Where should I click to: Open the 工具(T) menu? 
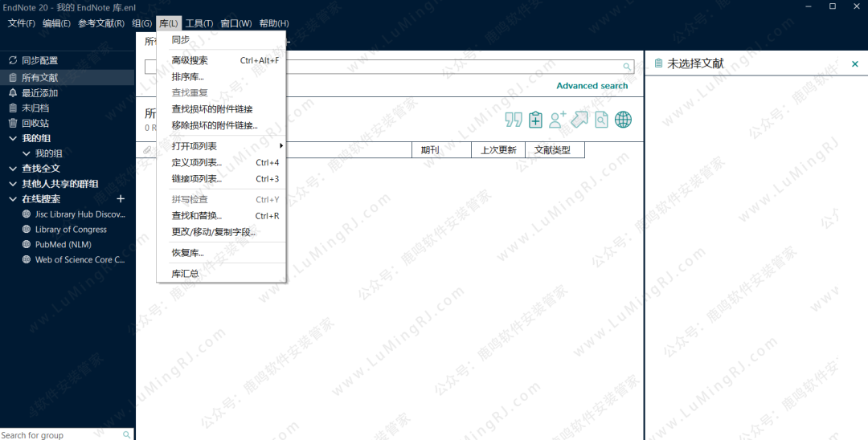tap(199, 23)
